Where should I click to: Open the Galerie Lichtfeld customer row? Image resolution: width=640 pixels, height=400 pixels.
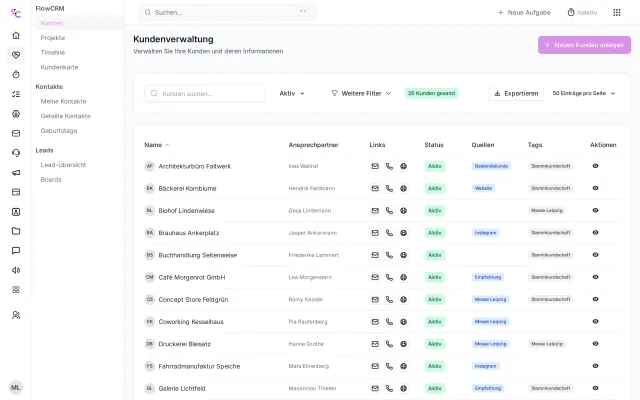(x=382, y=388)
